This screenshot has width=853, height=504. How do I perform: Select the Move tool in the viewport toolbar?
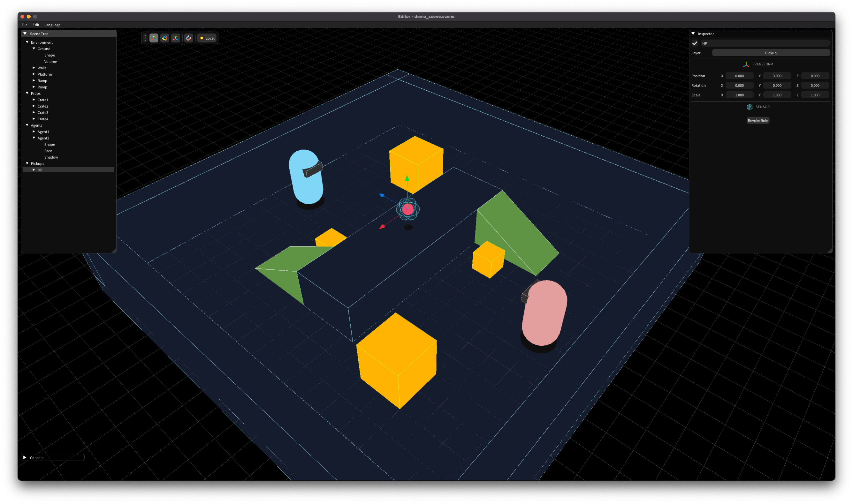pyautogui.click(x=154, y=38)
